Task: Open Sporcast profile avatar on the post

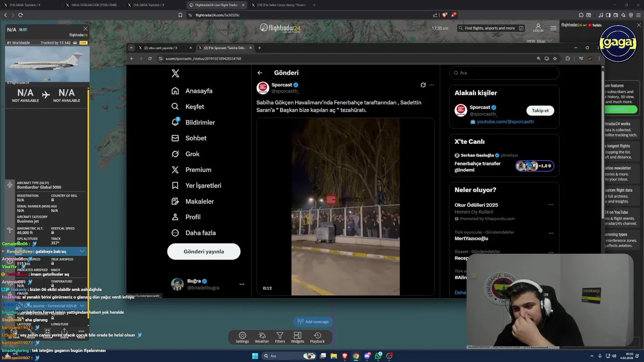Action: (x=263, y=88)
